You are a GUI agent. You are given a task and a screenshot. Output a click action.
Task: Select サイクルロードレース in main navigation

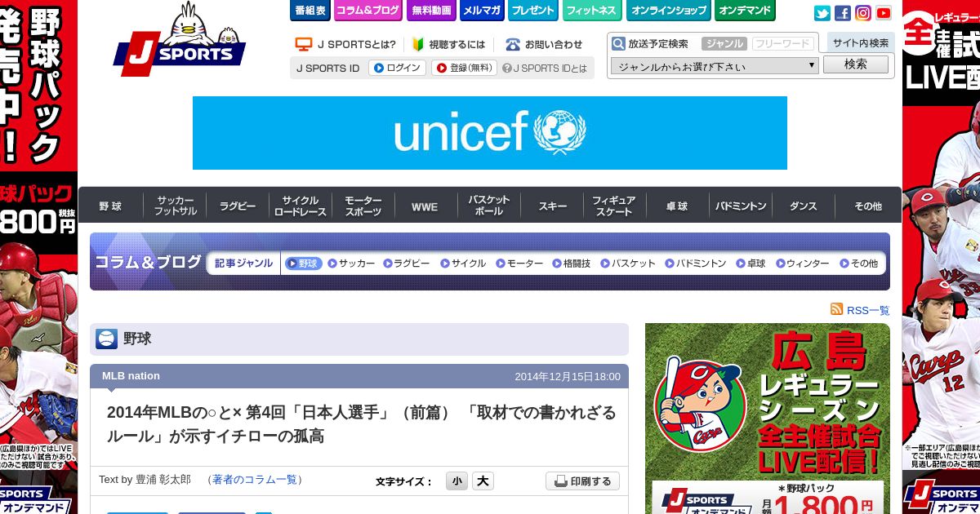(300, 206)
